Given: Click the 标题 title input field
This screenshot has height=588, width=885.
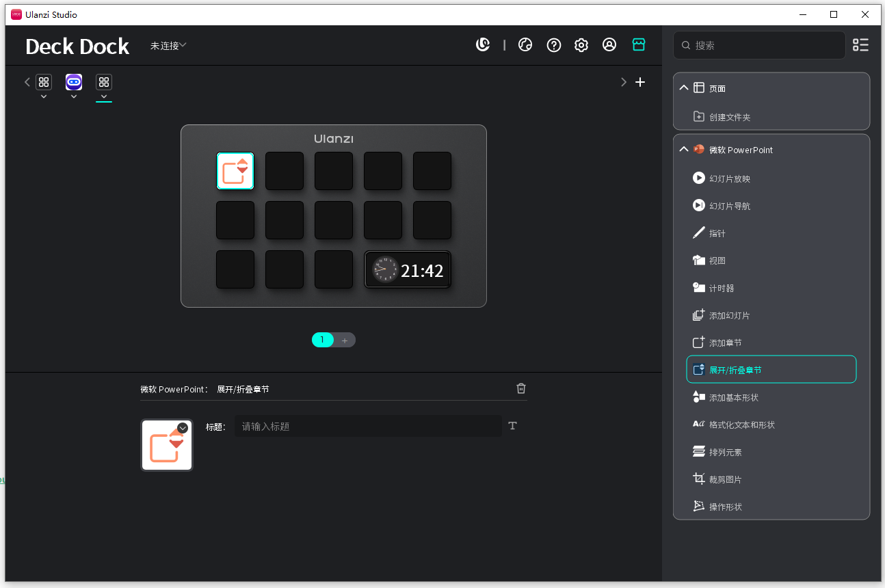Looking at the screenshot, I should [x=368, y=426].
